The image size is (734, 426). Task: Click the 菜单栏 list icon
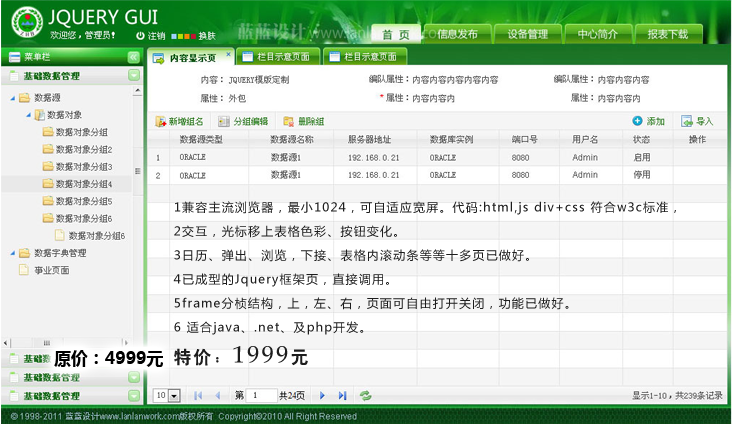point(15,57)
